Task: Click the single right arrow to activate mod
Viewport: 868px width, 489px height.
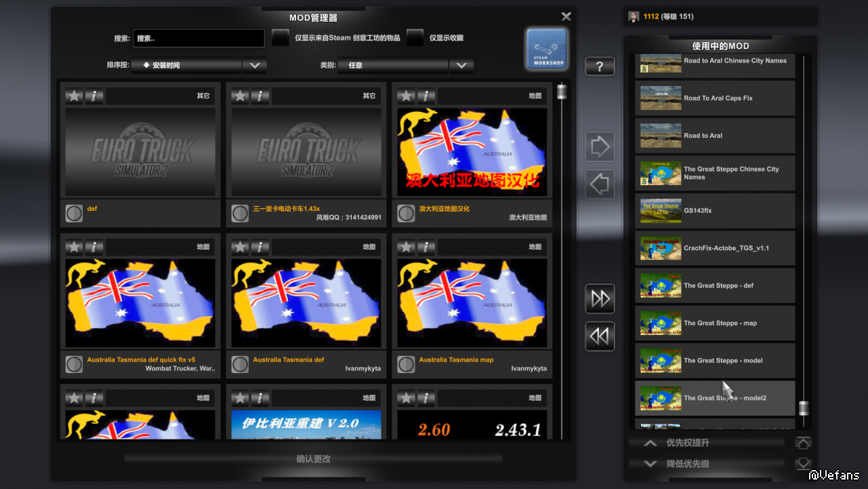Action: (600, 146)
